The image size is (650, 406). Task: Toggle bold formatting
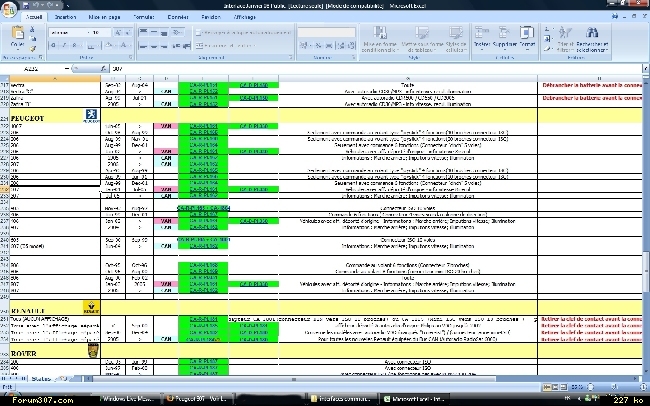point(53,46)
